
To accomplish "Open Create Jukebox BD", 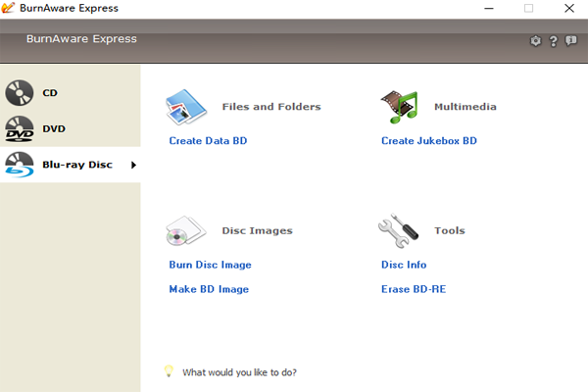I will tap(429, 141).
